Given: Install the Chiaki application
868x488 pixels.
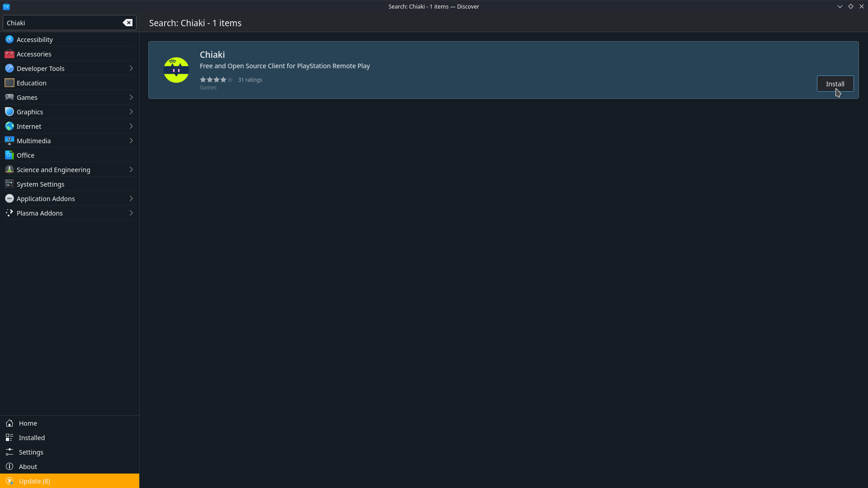Looking at the screenshot, I should (835, 84).
